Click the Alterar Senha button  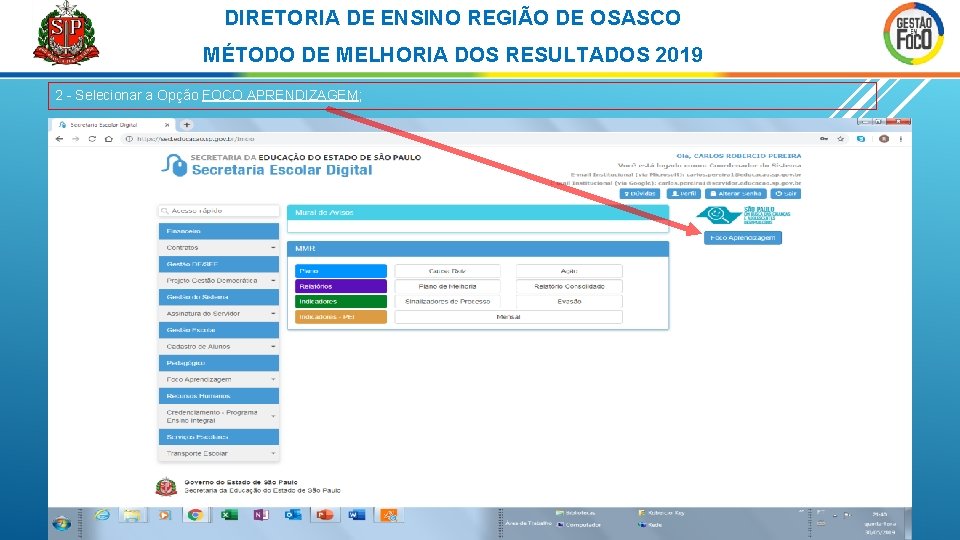click(x=735, y=193)
